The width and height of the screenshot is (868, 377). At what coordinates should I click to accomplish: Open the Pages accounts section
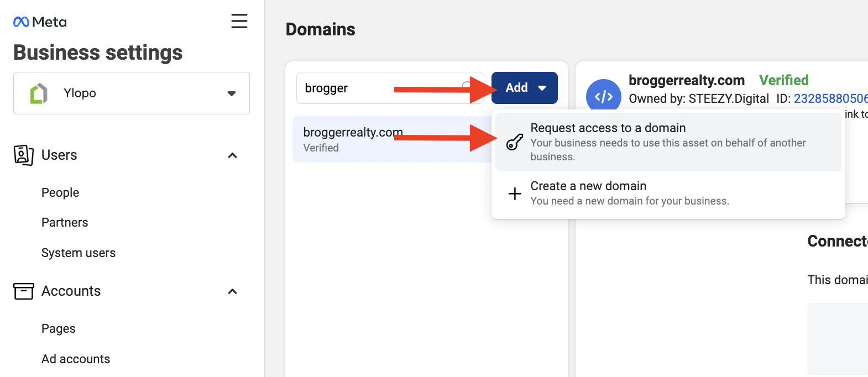[59, 328]
